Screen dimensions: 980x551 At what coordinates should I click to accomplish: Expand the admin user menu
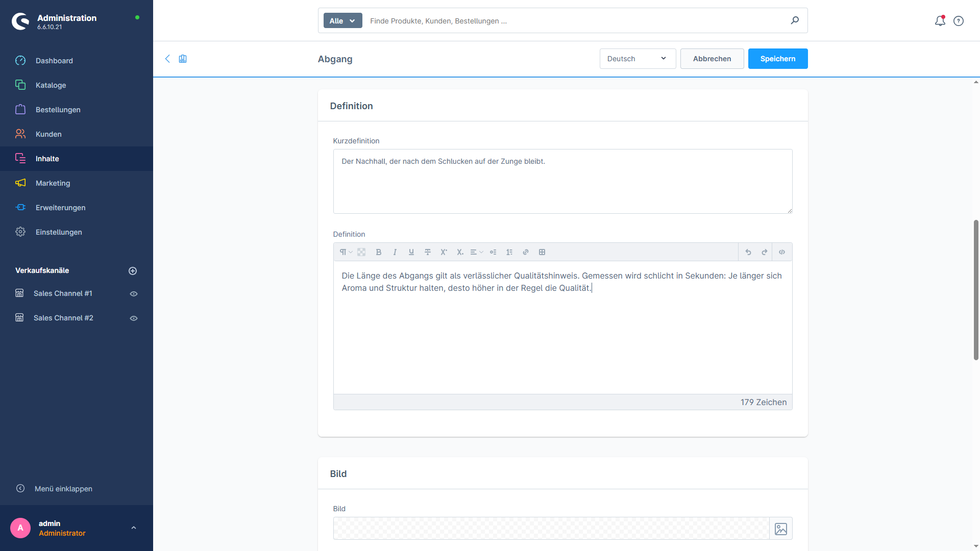point(134,528)
